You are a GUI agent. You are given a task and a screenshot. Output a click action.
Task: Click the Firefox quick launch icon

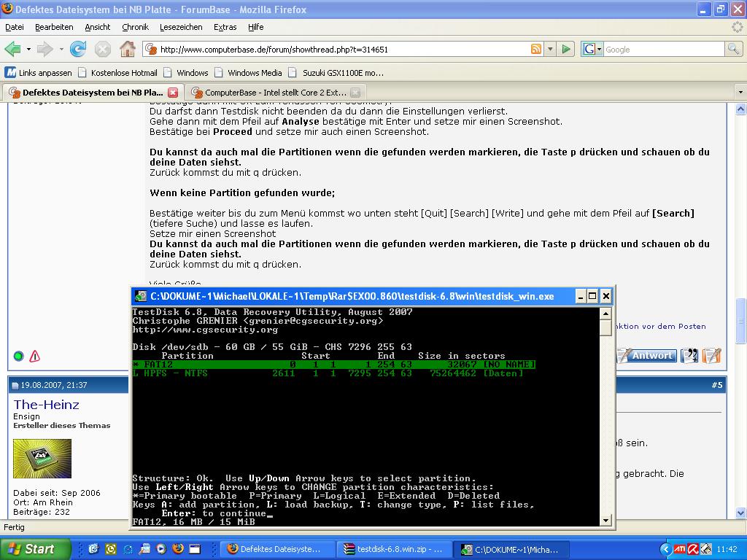tap(178, 549)
